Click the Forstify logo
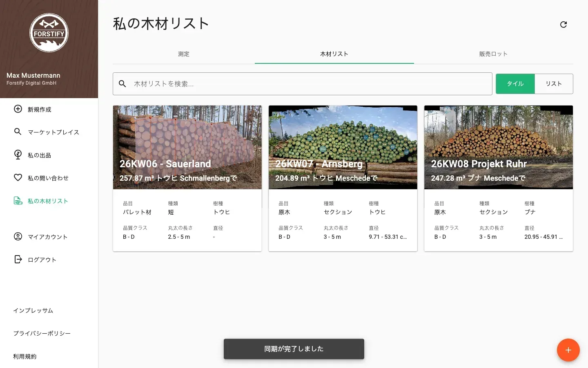This screenshot has height=368, width=588. (x=49, y=33)
